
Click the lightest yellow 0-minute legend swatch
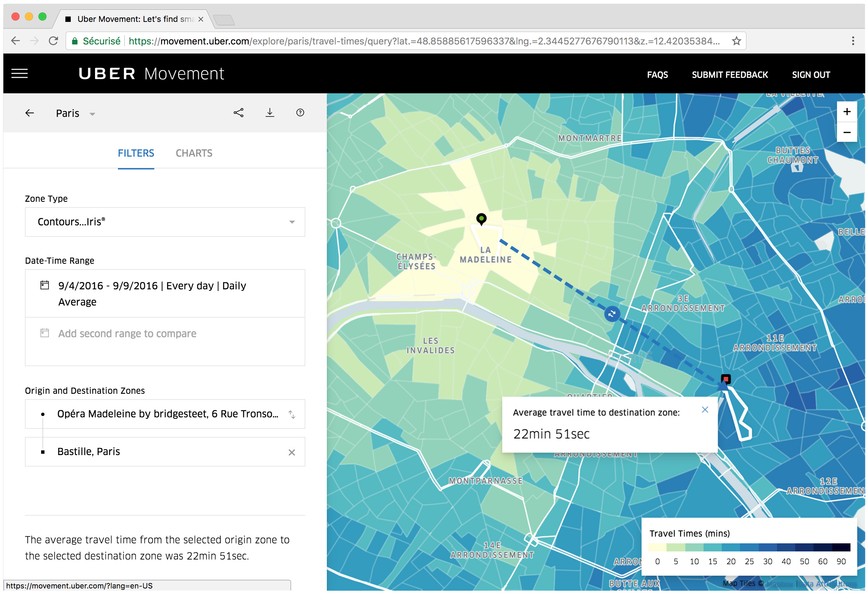pos(657,548)
